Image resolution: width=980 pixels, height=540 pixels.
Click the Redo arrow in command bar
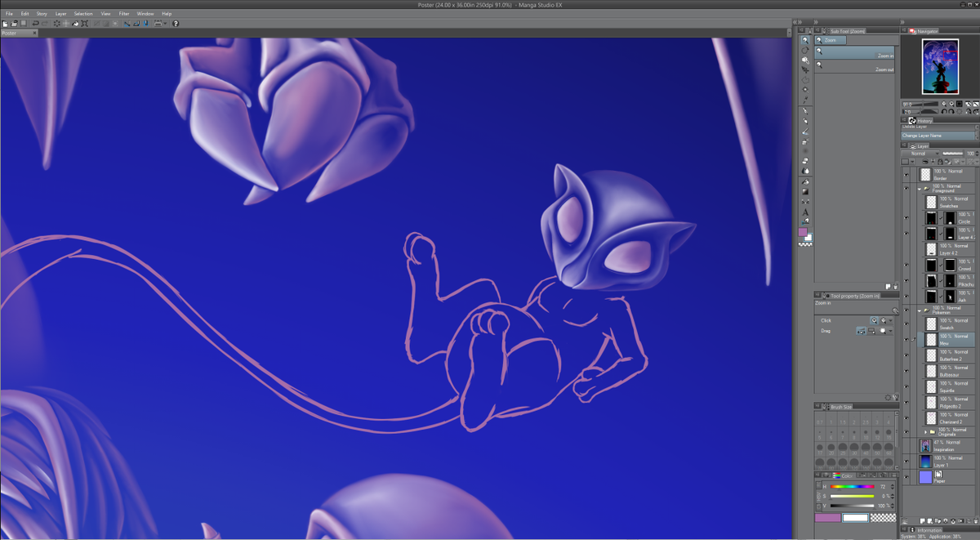[45, 24]
